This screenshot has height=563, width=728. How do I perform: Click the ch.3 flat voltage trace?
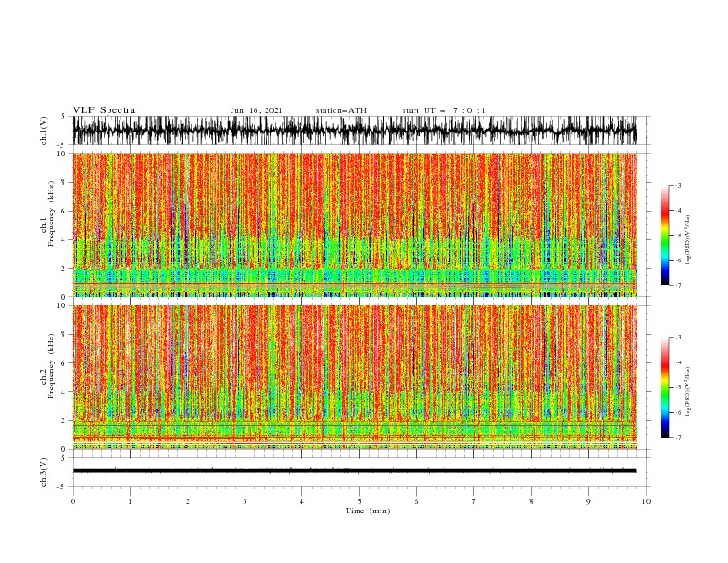coord(354,471)
